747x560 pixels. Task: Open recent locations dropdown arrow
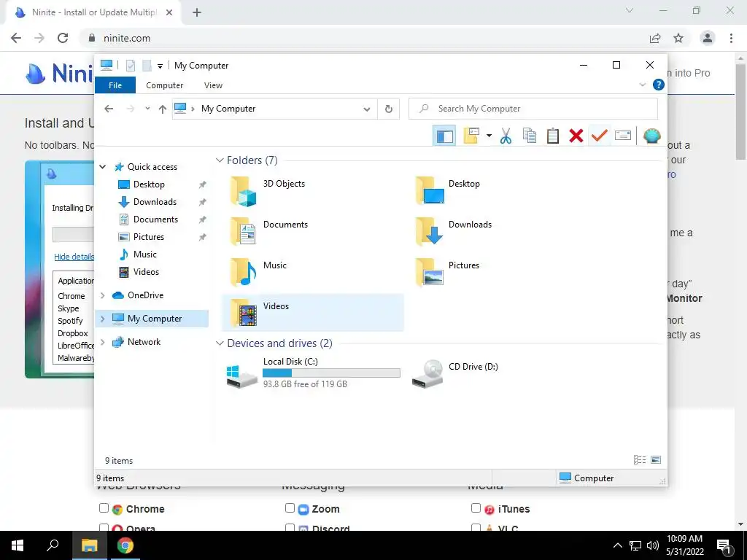point(147,109)
